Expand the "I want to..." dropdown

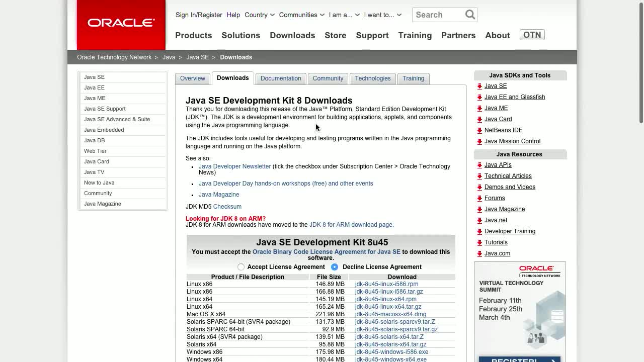pos(383,15)
